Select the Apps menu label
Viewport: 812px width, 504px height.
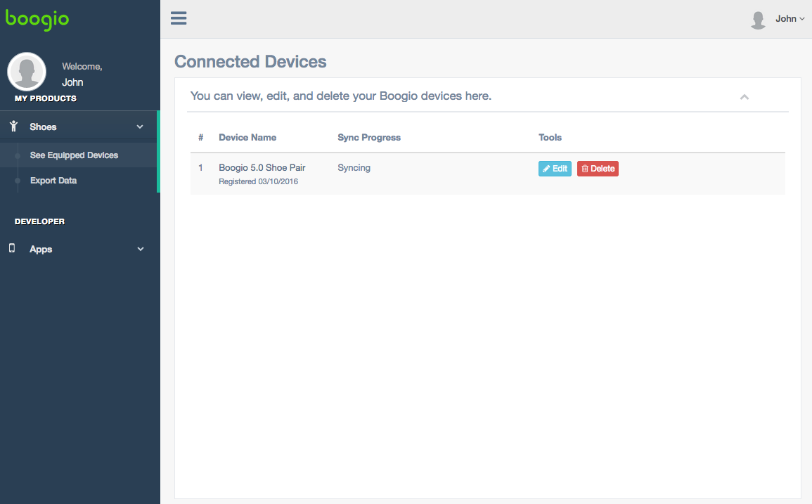click(41, 249)
